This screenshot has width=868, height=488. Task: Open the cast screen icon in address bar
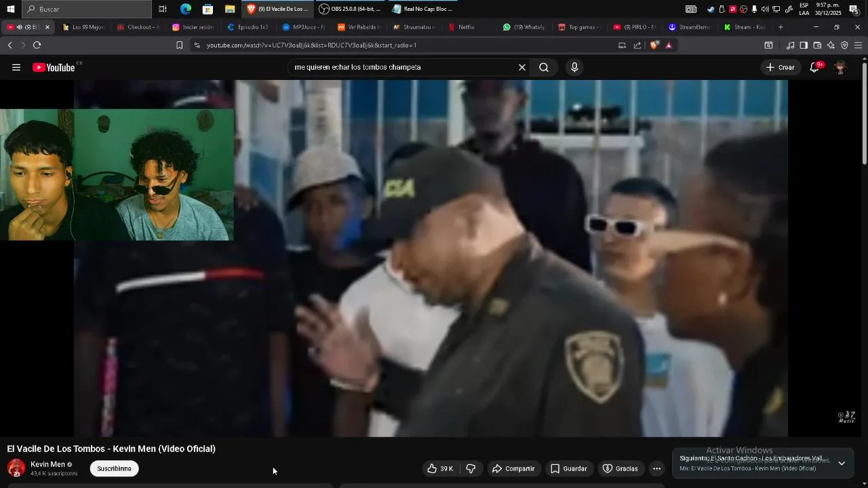pyautogui.click(x=622, y=45)
